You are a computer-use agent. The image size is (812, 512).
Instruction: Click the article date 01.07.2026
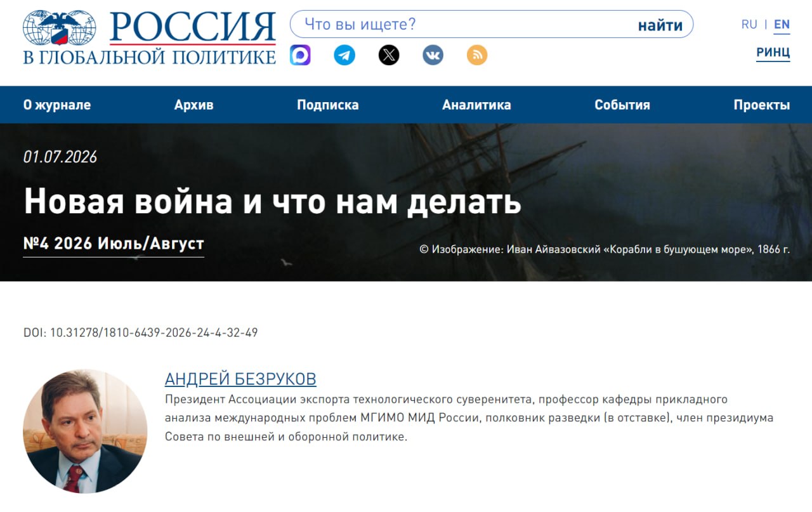coord(60,157)
